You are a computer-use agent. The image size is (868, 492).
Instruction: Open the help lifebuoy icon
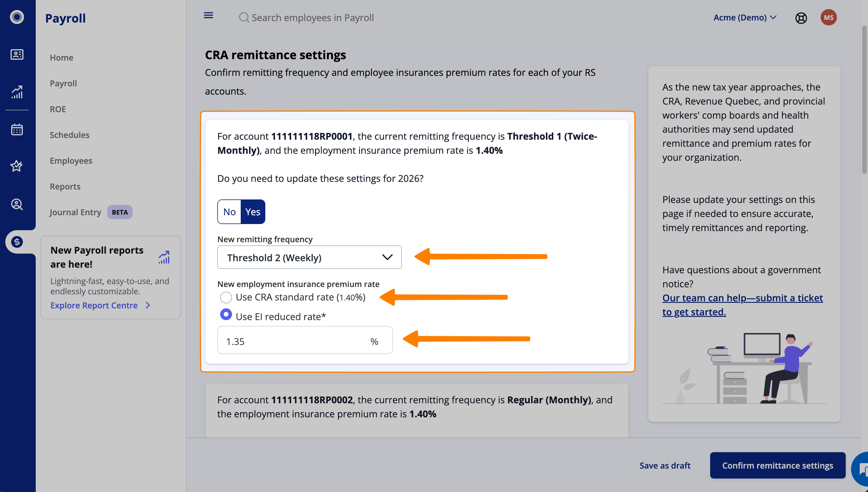click(x=801, y=18)
